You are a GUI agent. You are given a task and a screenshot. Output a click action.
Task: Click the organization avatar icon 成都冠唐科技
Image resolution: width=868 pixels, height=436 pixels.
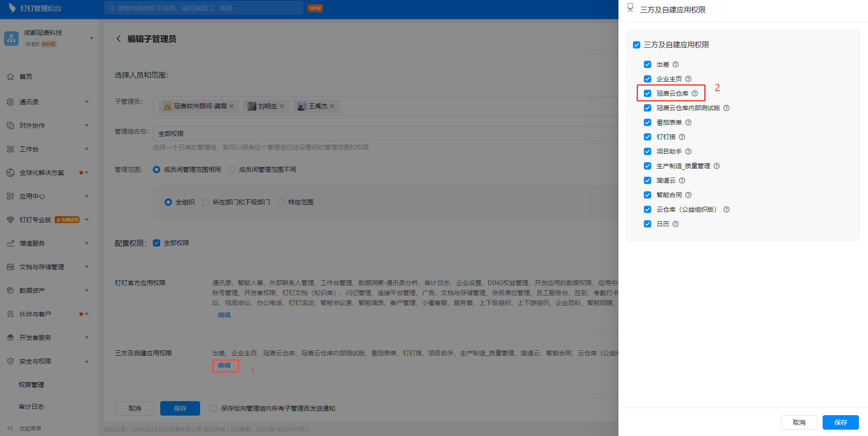[11, 39]
